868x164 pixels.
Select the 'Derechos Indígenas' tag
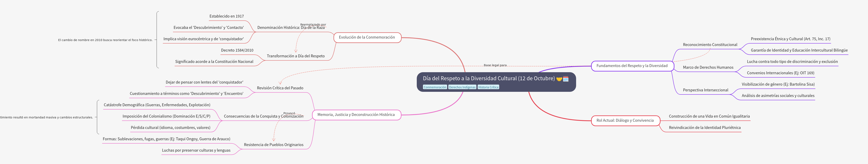tap(462, 87)
